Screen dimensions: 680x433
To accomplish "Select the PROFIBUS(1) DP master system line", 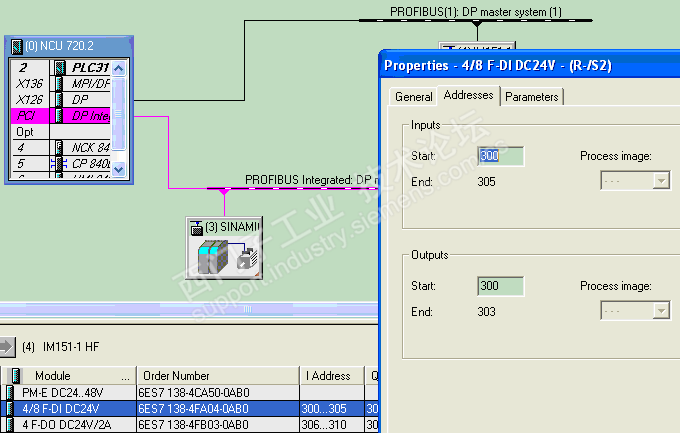I will coord(475,20).
